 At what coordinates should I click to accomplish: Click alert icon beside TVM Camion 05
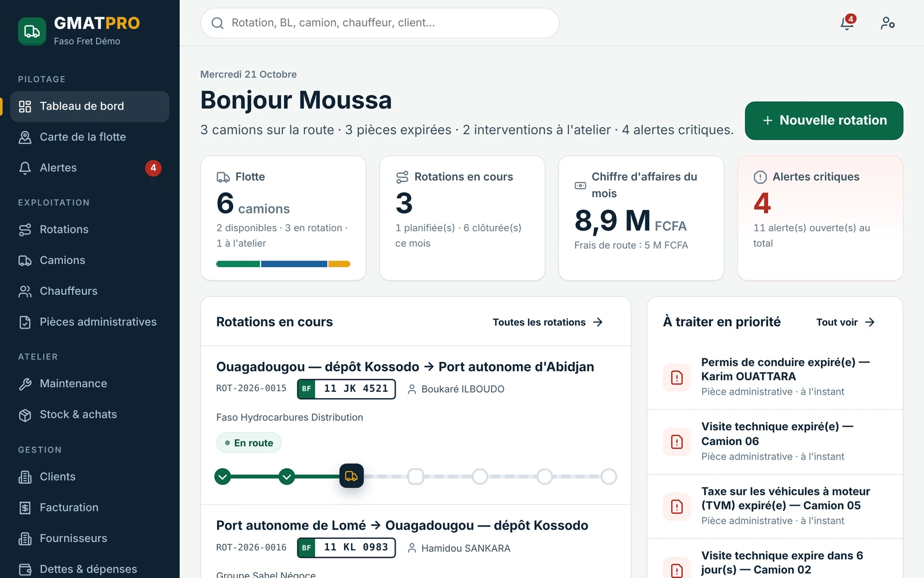click(x=677, y=507)
